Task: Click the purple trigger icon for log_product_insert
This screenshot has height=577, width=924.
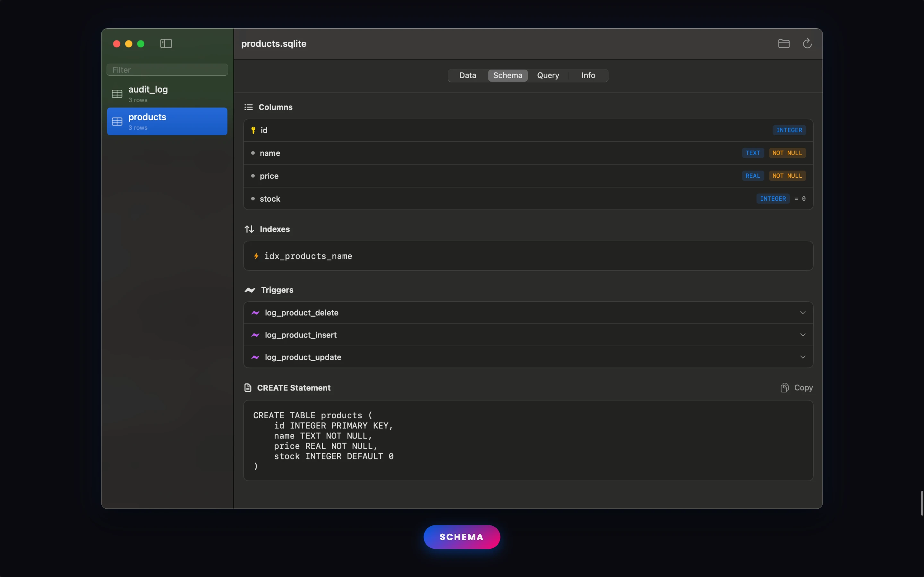Action: 255,335
